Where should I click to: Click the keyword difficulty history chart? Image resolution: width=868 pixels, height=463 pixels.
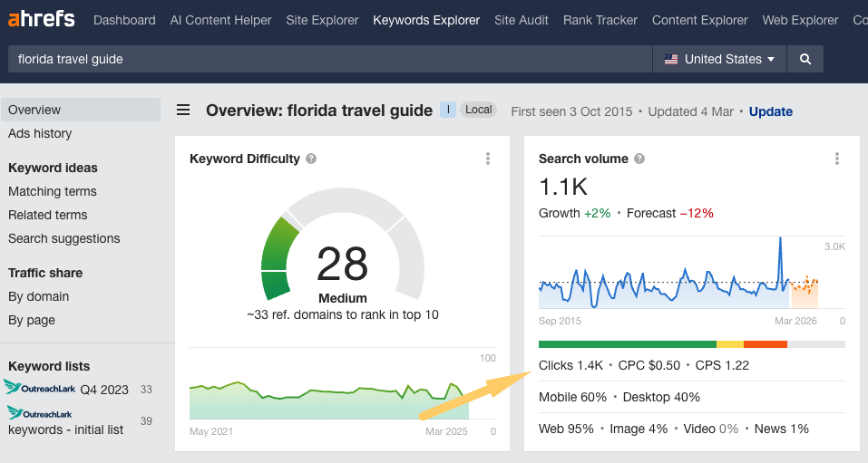329,400
